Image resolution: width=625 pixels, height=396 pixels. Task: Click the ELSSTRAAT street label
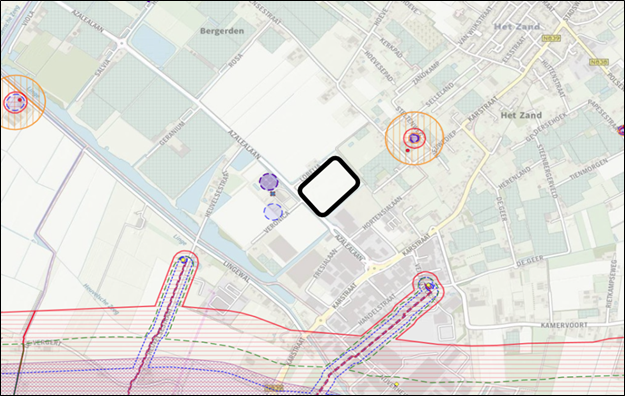514,50
